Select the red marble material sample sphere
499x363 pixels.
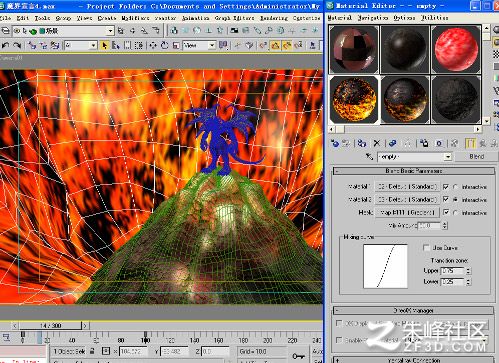[x=456, y=49]
